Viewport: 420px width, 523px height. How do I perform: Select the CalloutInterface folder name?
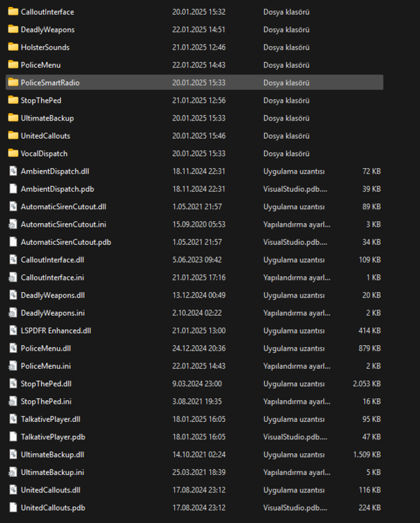point(47,12)
